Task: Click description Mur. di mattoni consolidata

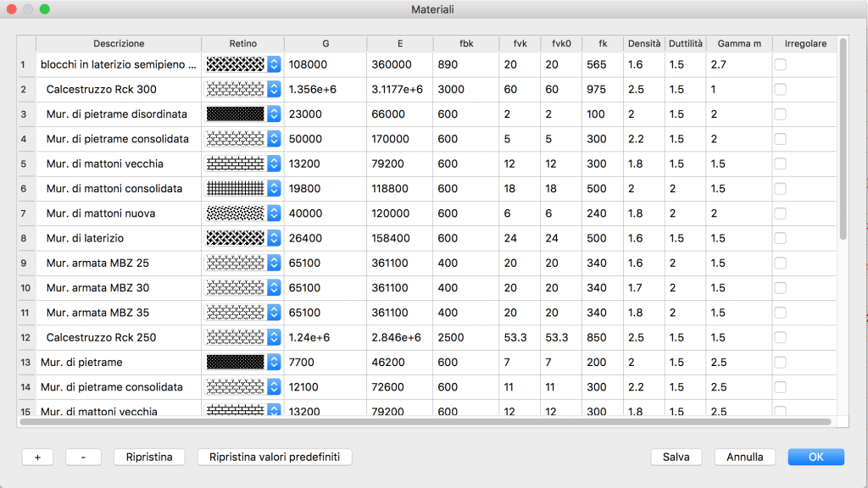Action: 114,189
